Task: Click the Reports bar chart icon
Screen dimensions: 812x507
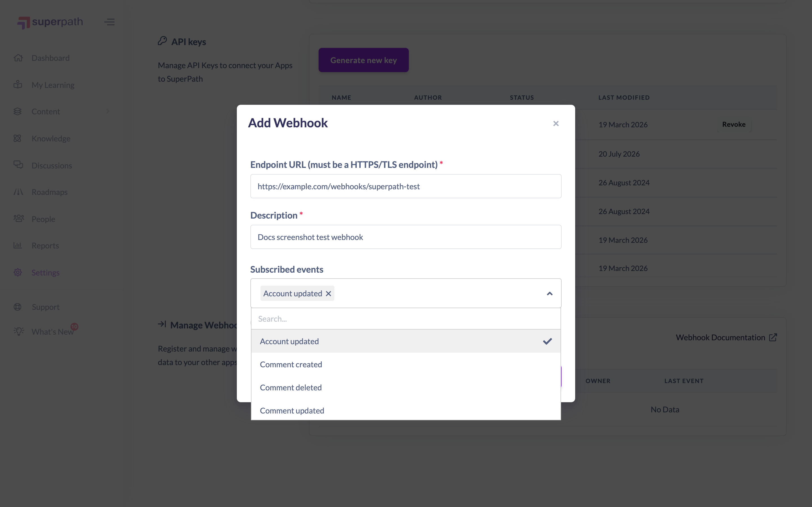Action: (x=17, y=245)
